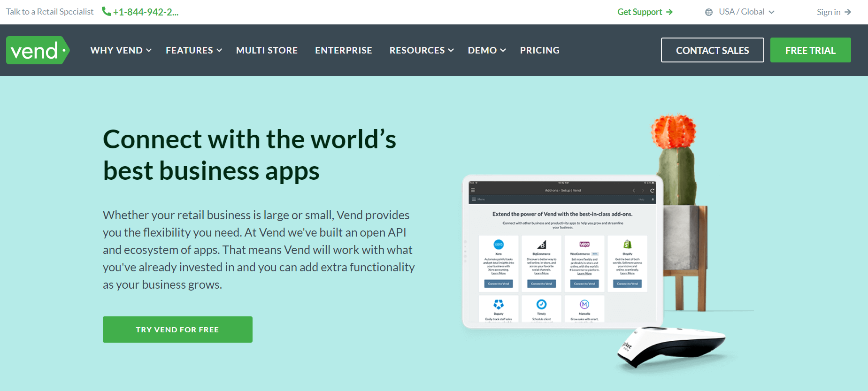This screenshot has width=868, height=391.
Task: Click the globe icon beside USA / Global
Action: 709,12
